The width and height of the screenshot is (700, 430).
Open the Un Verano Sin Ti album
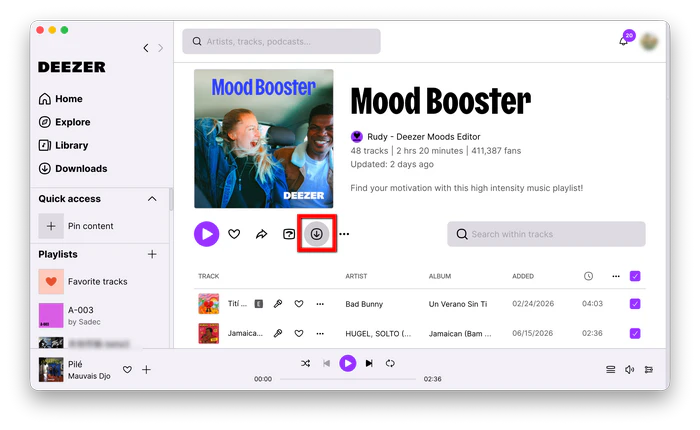[458, 304]
